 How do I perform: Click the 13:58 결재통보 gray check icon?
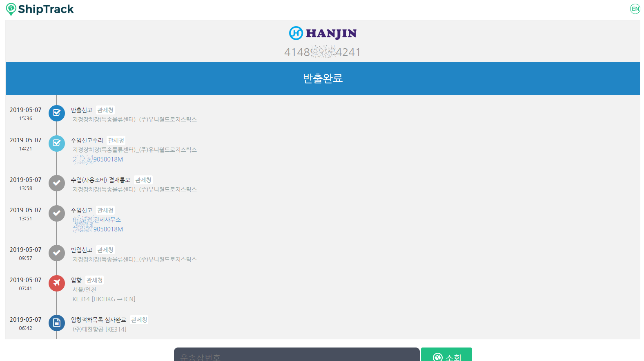point(57,183)
